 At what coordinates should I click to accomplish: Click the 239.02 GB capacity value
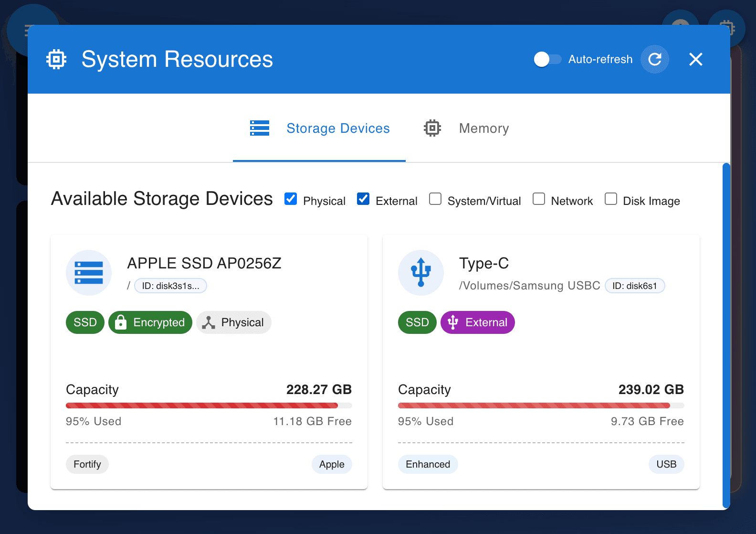tap(651, 390)
